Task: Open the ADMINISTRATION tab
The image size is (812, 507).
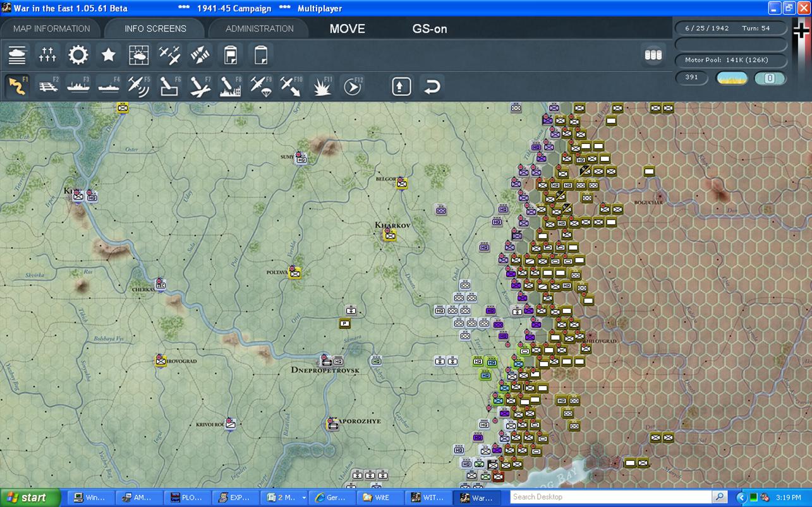Action: [259, 28]
